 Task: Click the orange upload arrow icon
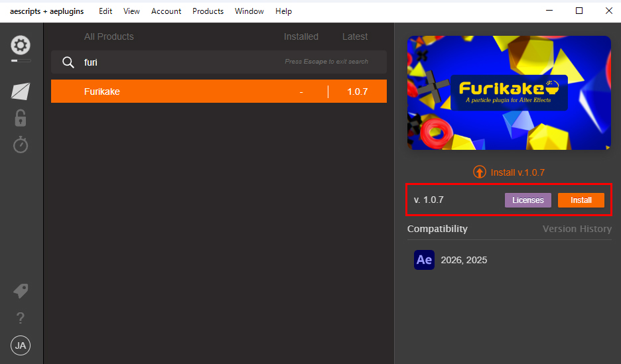(x=479, y=172)
